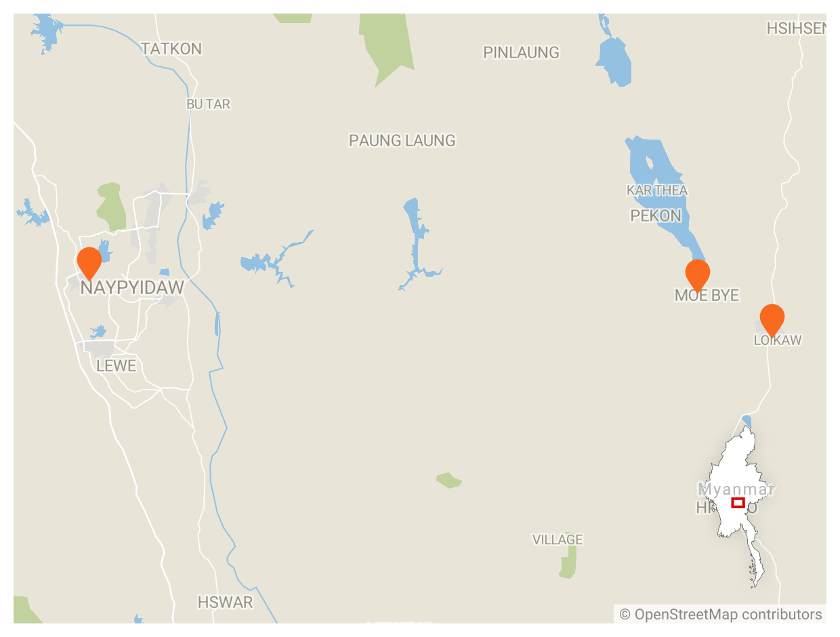
Task: Select the PINLAUNG place label
Action: [x=521, y=52]
